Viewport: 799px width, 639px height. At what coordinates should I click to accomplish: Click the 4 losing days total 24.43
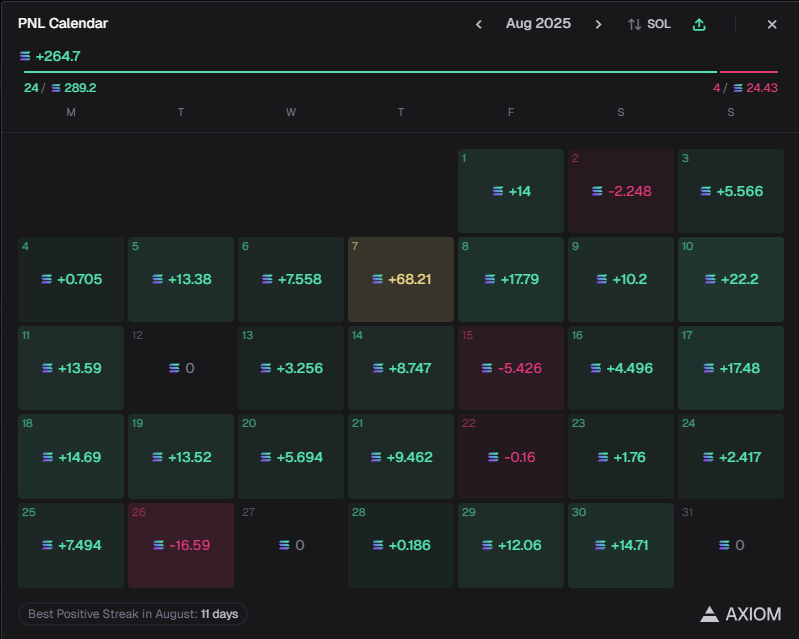click(745, 88)
